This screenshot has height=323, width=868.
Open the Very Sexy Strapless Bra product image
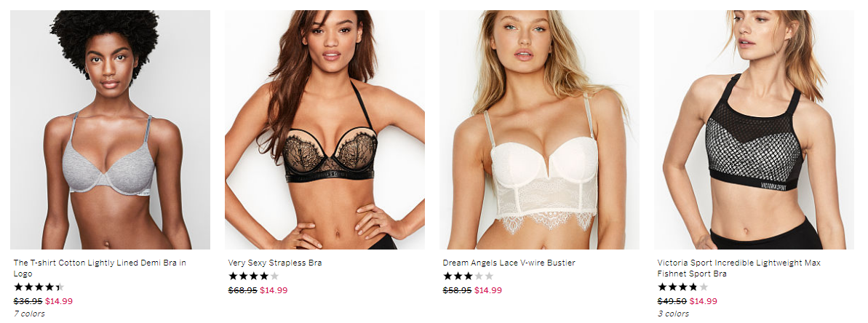click(x=325, y=129)
